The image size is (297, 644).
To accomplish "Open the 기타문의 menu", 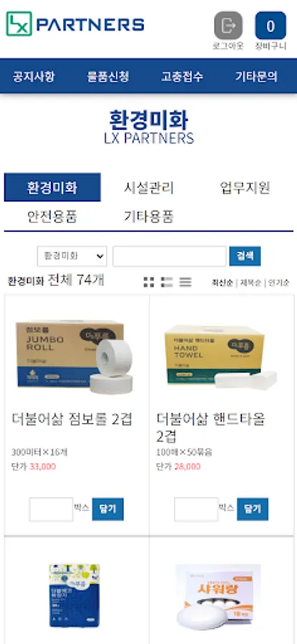I will pos(256,77).
